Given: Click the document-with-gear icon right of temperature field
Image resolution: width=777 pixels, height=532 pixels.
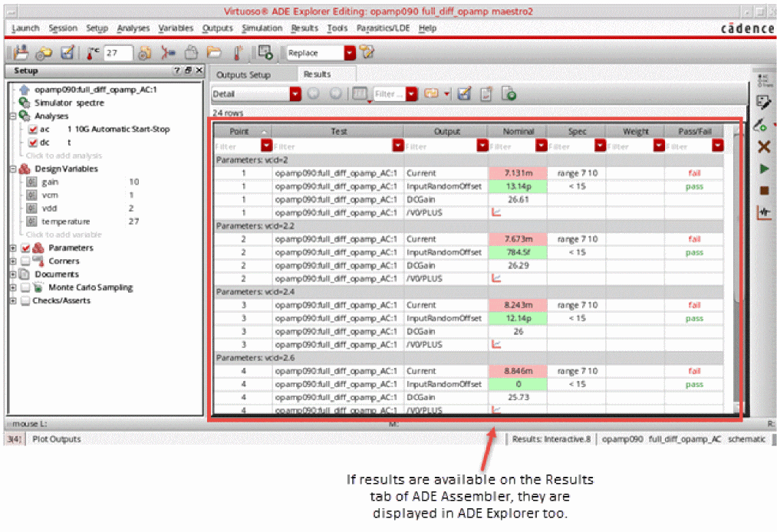Looking at the screenshot, I should point(144,53).
